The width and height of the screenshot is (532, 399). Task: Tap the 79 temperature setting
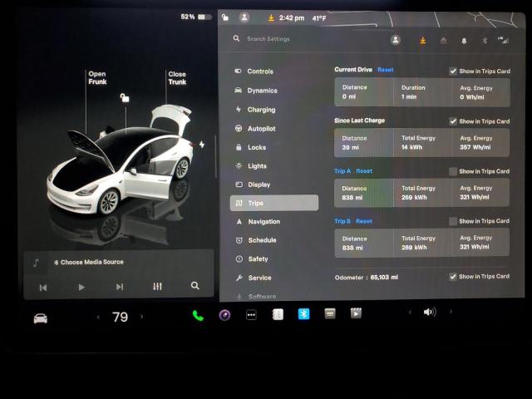[120, 318]
